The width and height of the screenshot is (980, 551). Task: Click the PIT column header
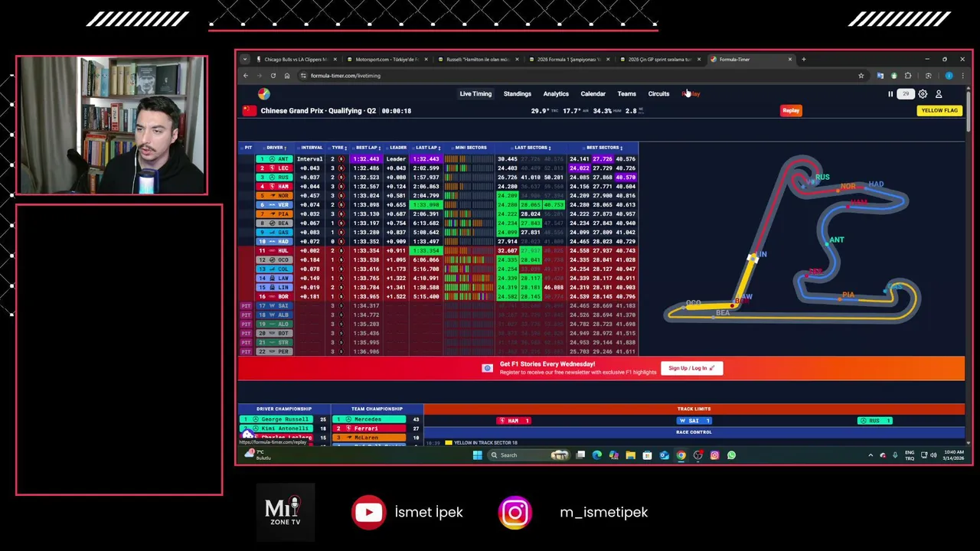[248, 148]
